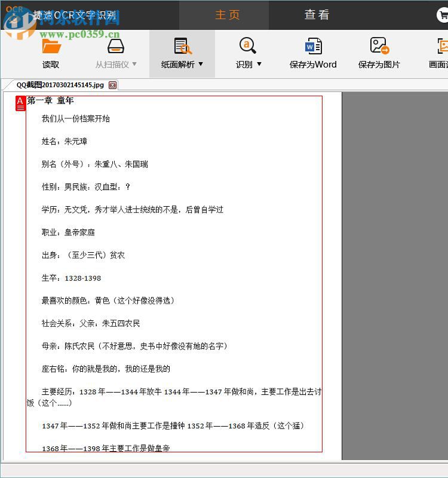This screenshot has width=448, height=478.
Task: Click the 捷速OCR文字识别 application title
Action: (75, 15)
